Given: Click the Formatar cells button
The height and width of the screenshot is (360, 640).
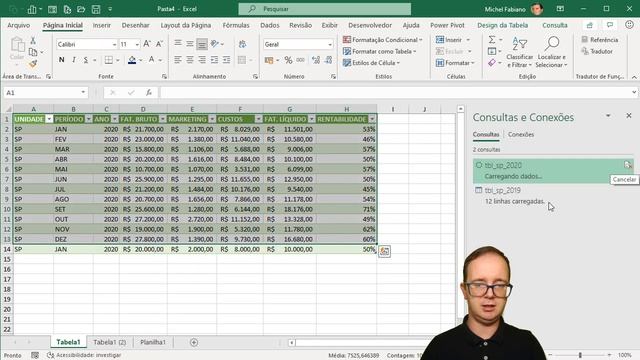Looking at the screenshot, I should tap(455, 63).
